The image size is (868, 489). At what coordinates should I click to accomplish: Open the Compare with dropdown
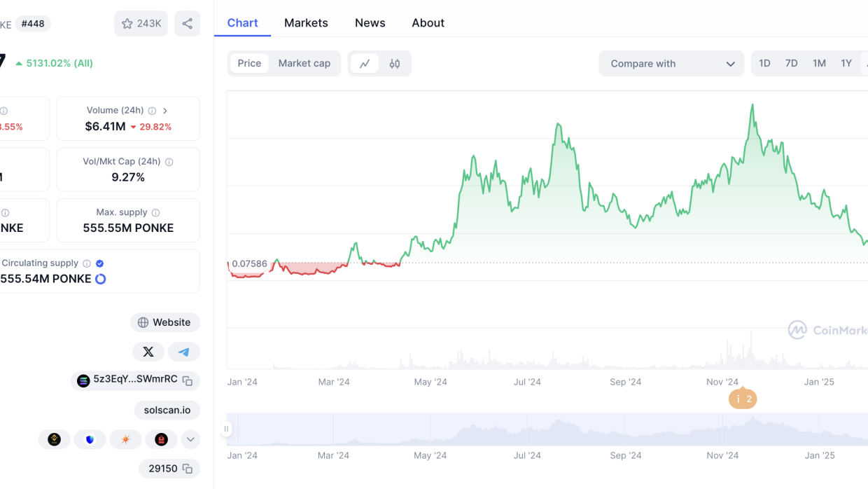671,63
